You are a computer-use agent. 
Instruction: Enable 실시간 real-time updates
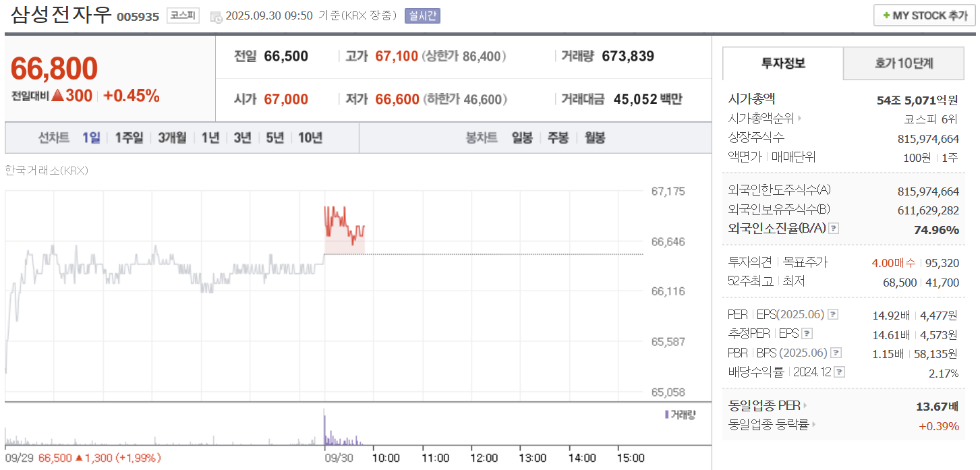422,16
